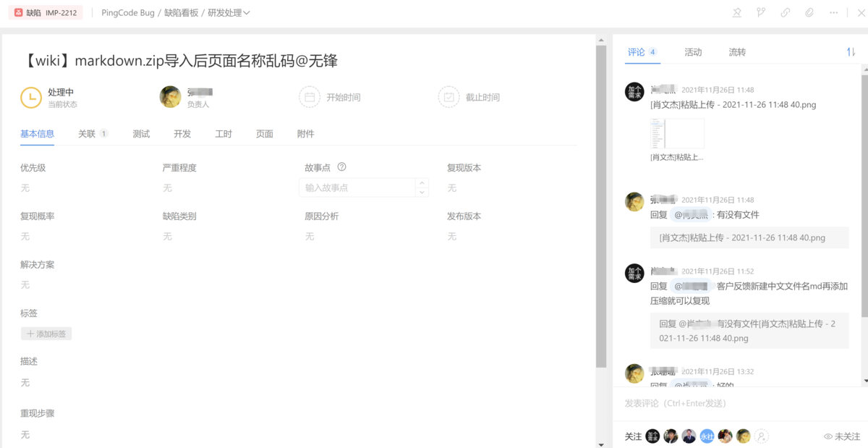Open the pasted screenshot thumbnail in comments
Viewport: 868px width, 448px height.
(677, 134)
